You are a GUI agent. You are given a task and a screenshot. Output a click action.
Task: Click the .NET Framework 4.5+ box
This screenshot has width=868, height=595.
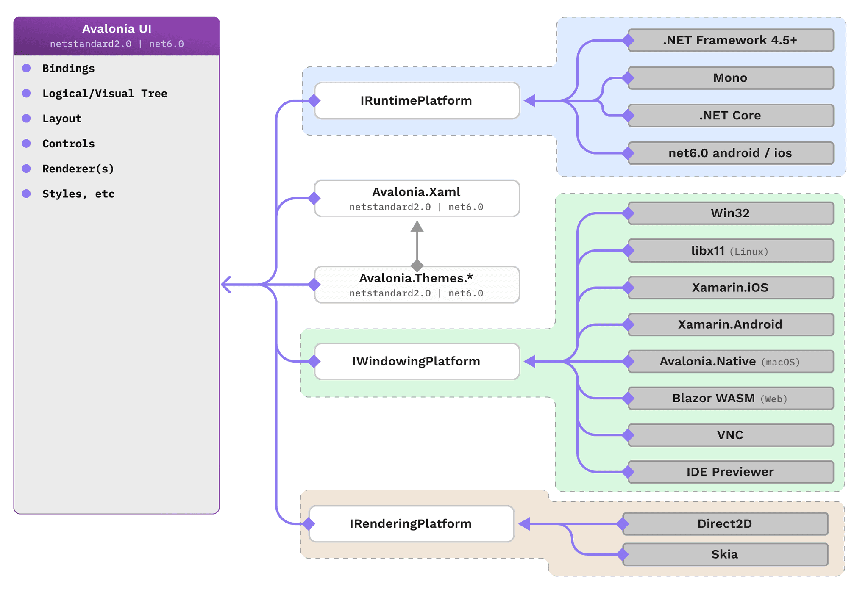(x=730, y=40)
